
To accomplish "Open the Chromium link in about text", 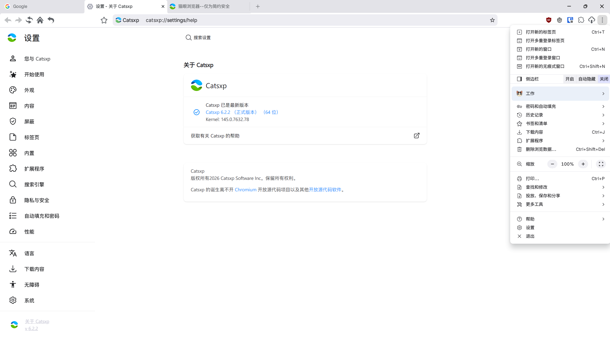I will pyautogui.click(x=245, y=189).
